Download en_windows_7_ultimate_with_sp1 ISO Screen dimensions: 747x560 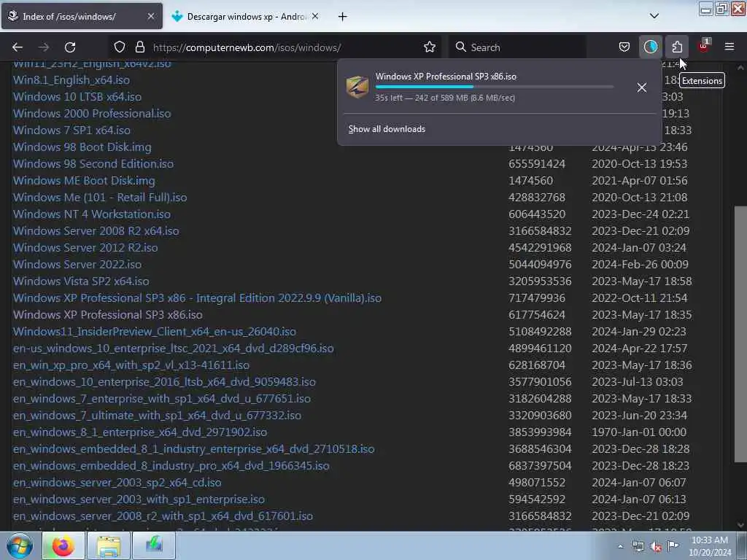point(158,415)
